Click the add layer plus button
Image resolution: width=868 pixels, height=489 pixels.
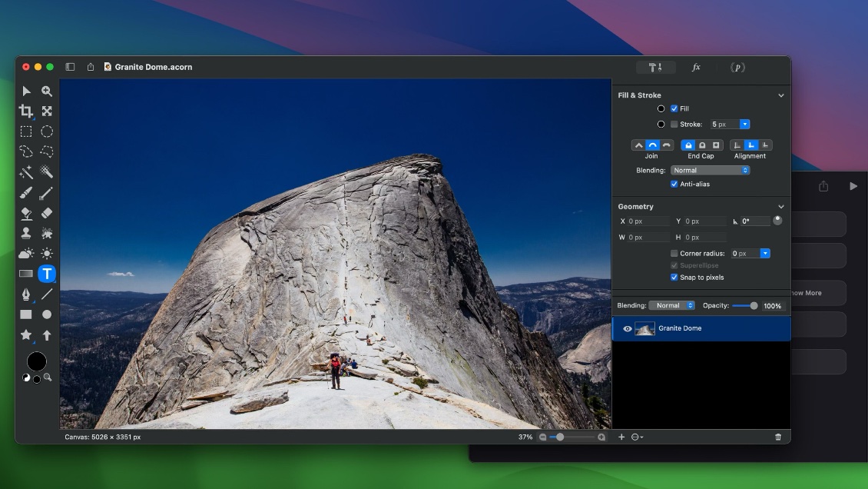pos(621,437)
